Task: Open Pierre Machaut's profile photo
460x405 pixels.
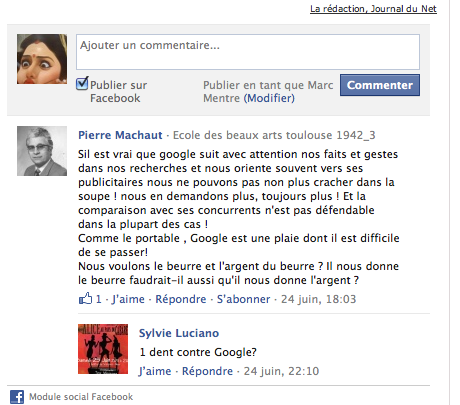Action: click(x=42, y=151)
